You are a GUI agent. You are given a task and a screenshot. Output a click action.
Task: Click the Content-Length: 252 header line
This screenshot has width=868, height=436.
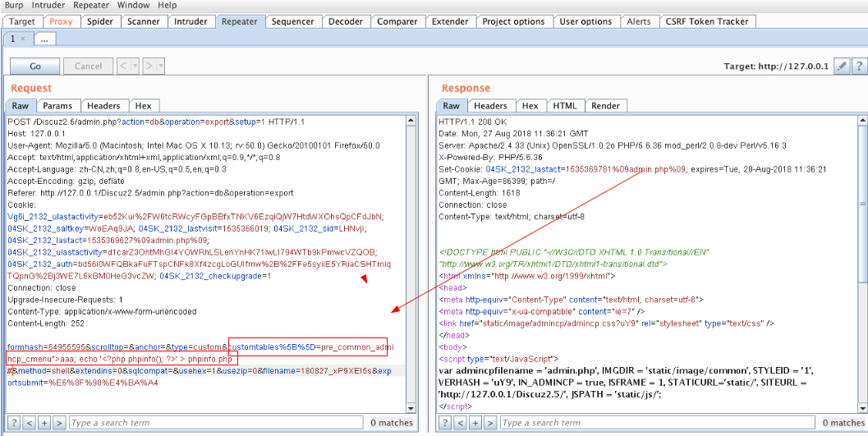point(46,324)
